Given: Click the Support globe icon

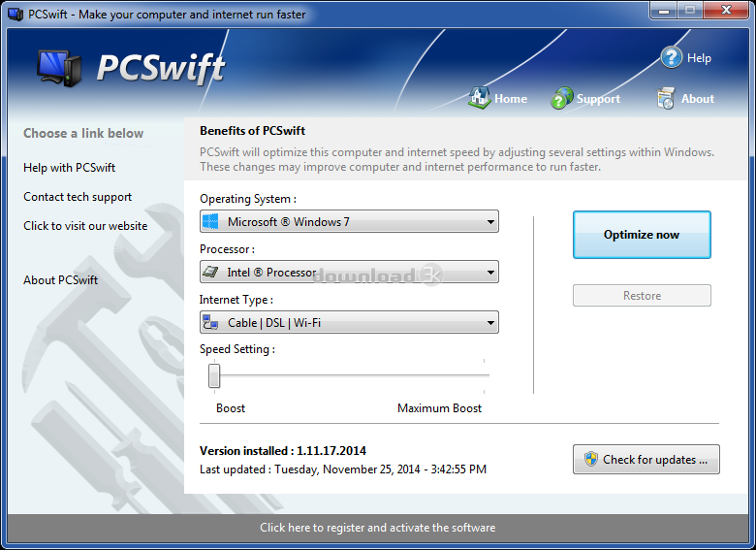Looking at the screenshot, I should point(562,98).
